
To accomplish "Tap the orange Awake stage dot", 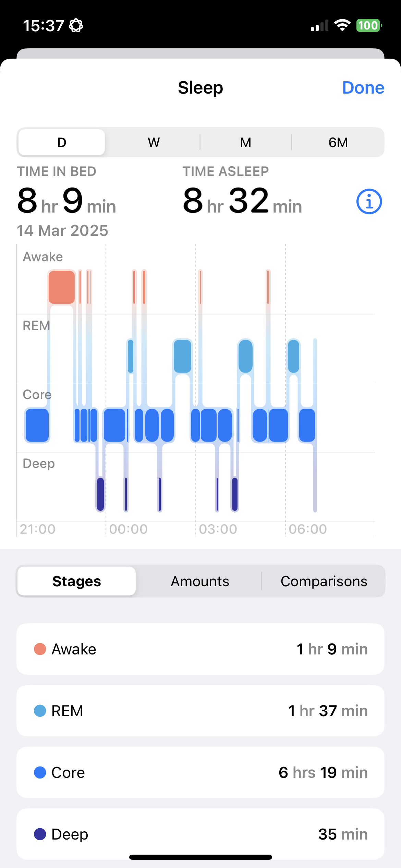I will (40, 649).
